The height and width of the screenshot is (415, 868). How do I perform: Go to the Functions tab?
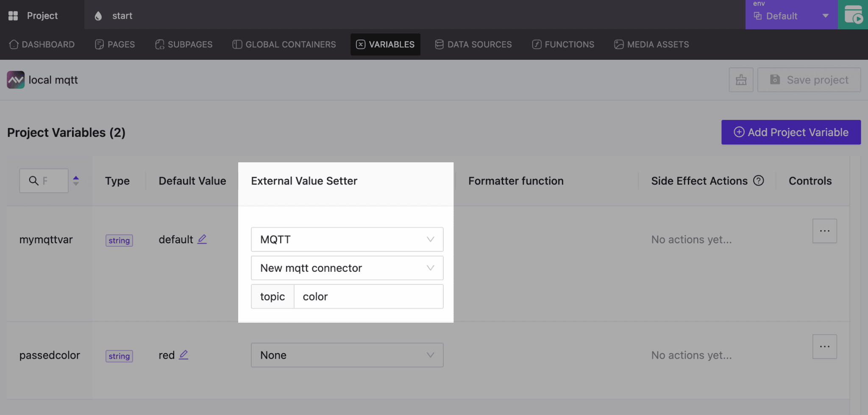tap(563, 45)
